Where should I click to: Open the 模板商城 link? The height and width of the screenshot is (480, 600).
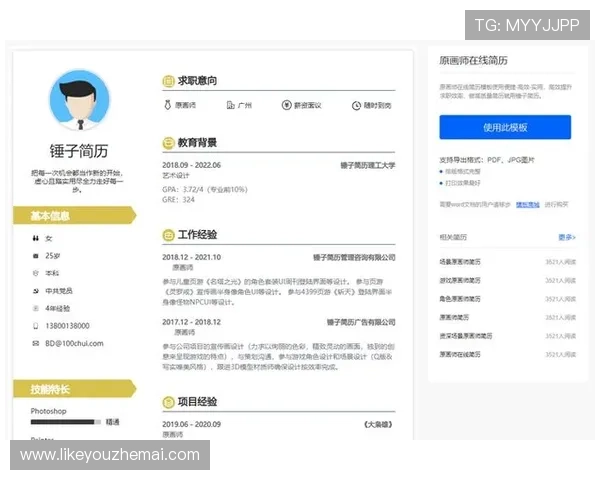click(527, 205)
